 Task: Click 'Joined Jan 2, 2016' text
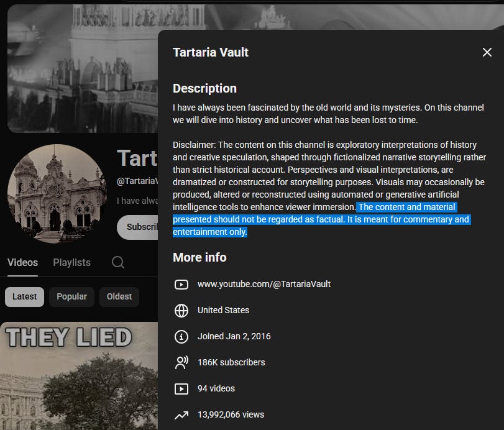point(234,336)
